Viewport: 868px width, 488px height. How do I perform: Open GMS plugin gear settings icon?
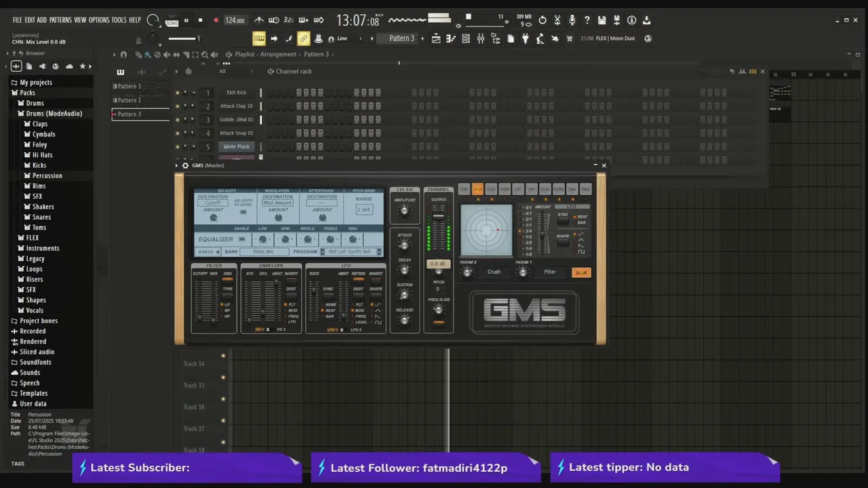tap(185, 165)
